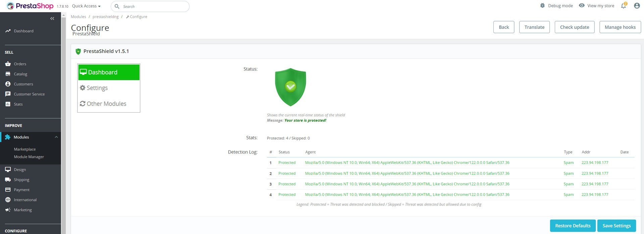The width and height of the screenshot is (644, 234).
Task: Click the Save Settings button
Action: [616, 226]
